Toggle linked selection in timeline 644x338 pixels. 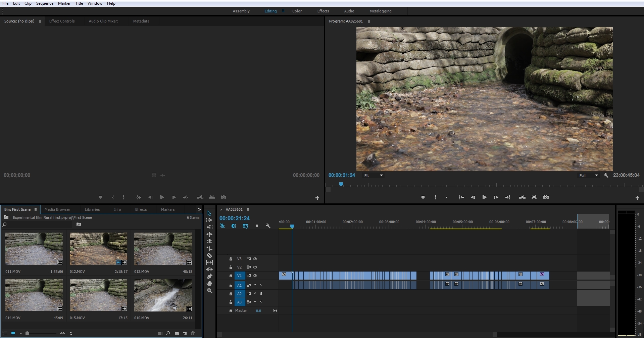click(245, 226)
